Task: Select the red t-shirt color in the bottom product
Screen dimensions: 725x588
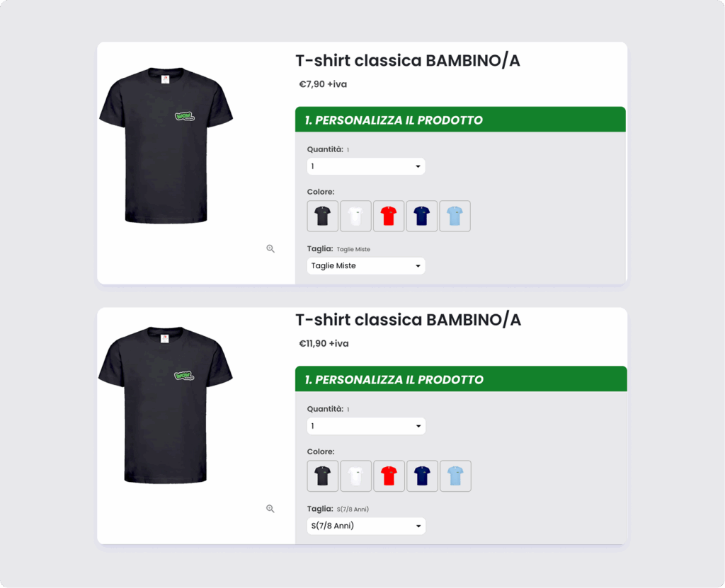Action: [389, 475]
